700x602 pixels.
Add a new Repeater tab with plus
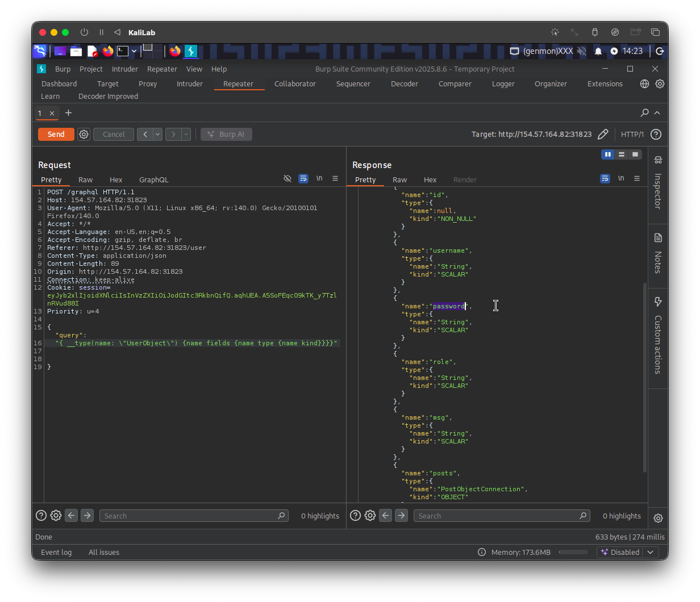coord(68,113)
